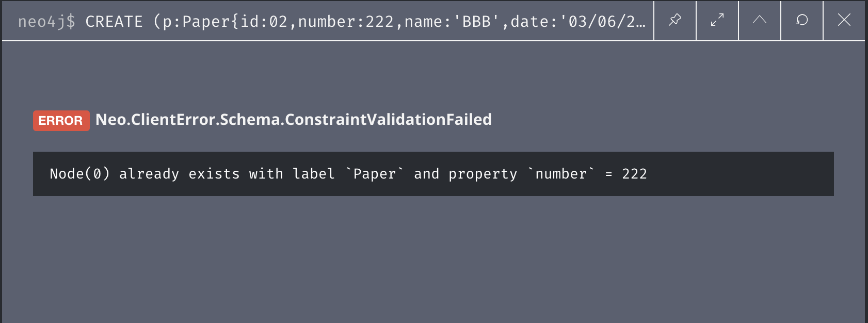
Task: Click the red ERROR badge
Action: point(61,121)
